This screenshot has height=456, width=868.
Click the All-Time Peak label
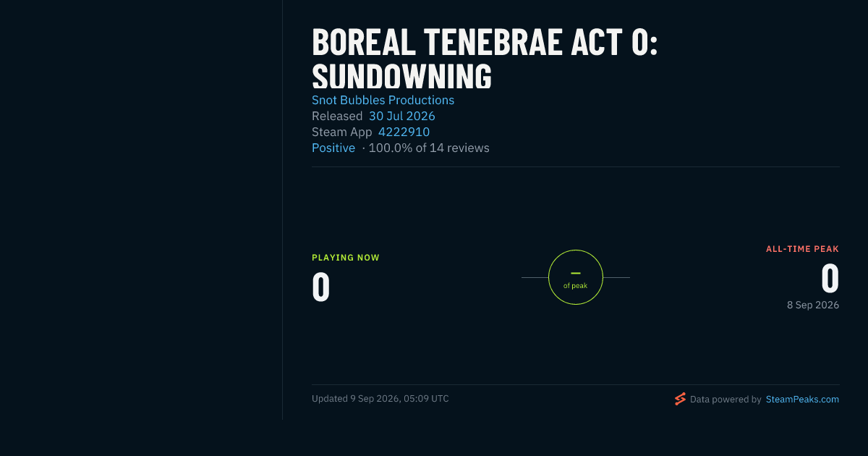point(803,249)
